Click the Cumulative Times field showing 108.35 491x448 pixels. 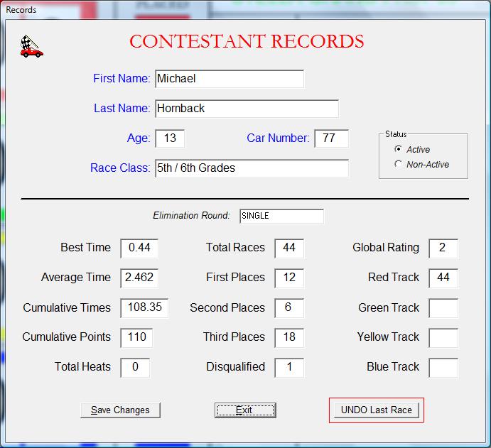[144, 308]
